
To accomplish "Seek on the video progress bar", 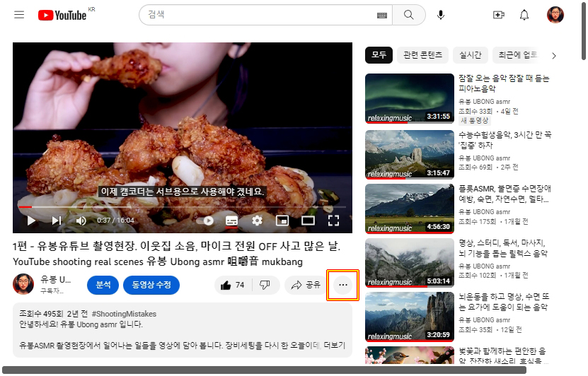I will coord(183,206).
